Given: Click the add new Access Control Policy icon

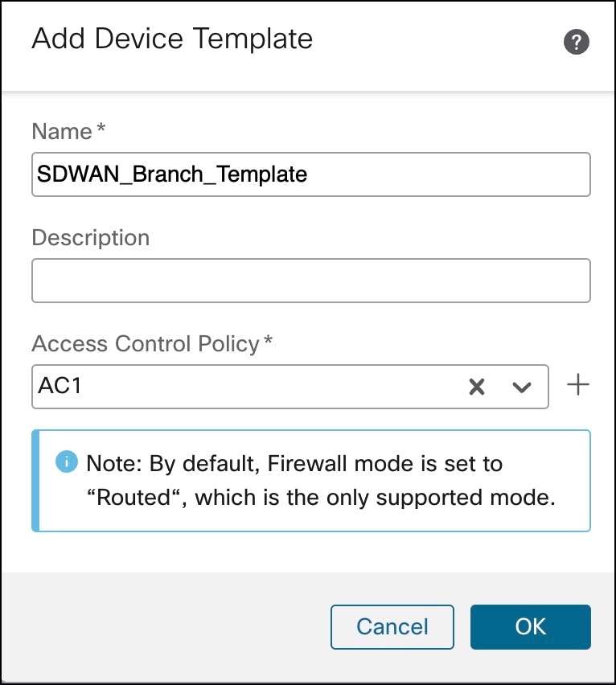Looking at the screenshot, I should point(577,385).
